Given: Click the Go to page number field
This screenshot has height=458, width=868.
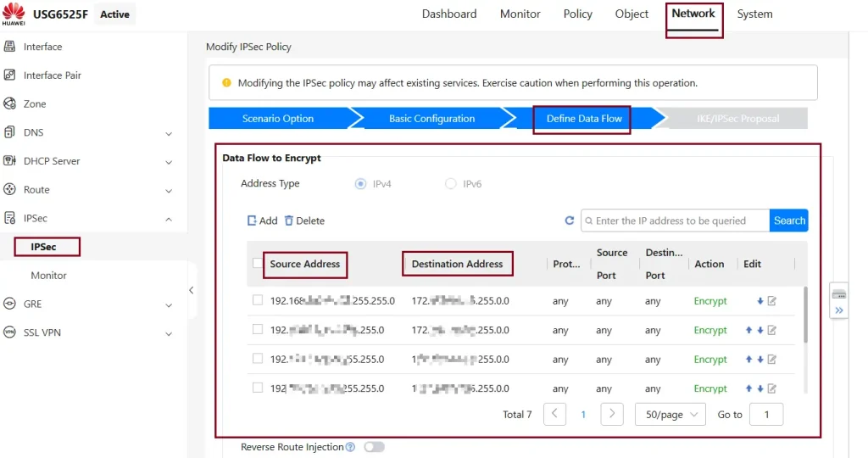Looking at the screenshot, I should (x=766, y=414).
